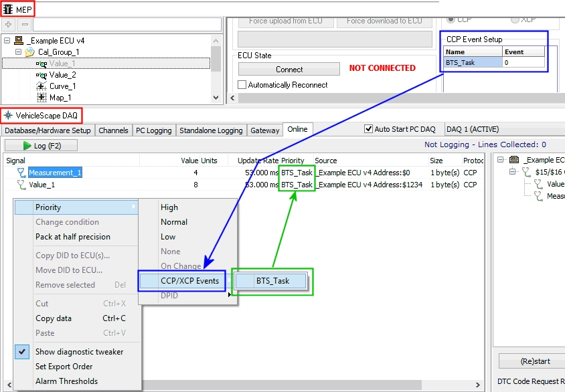Toggle Auto Start PC DAQ checkbox
This screenshot has height=392, width=565.
[368, 129]
